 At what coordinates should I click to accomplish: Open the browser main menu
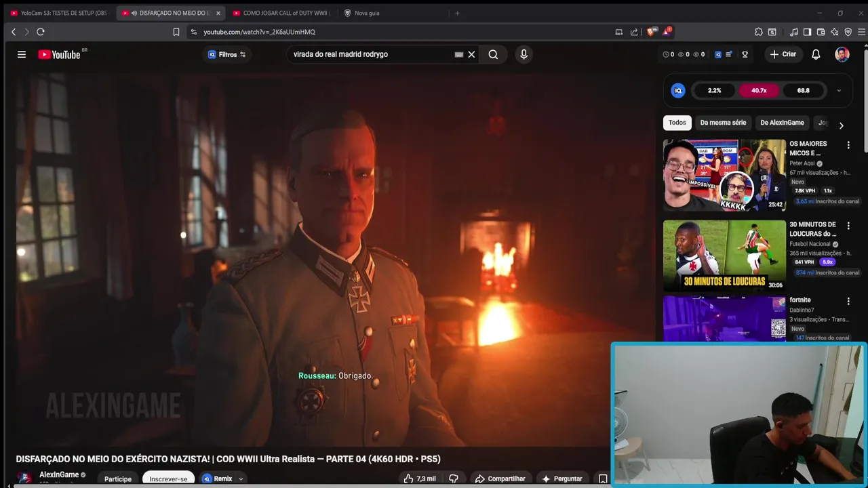point(862,32)
